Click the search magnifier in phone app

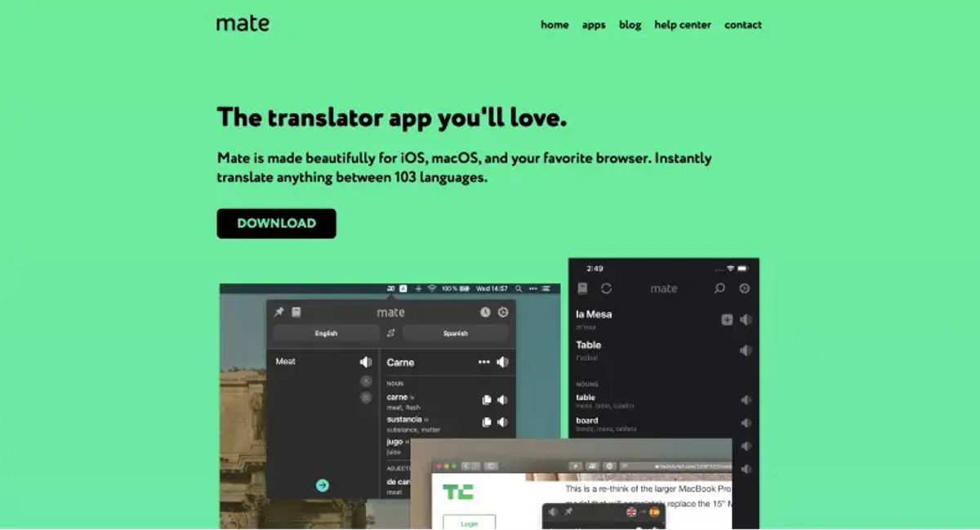click(719, 288)
